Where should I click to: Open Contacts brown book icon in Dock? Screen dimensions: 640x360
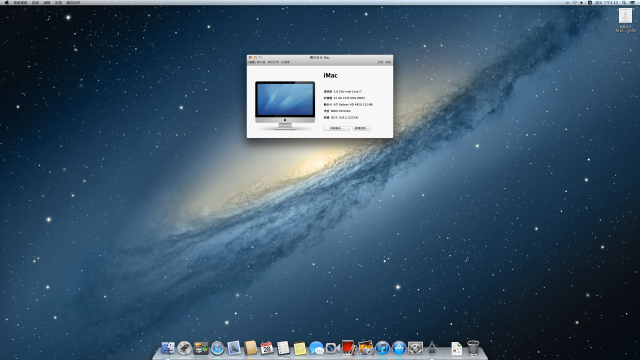[x=251, y=348]
